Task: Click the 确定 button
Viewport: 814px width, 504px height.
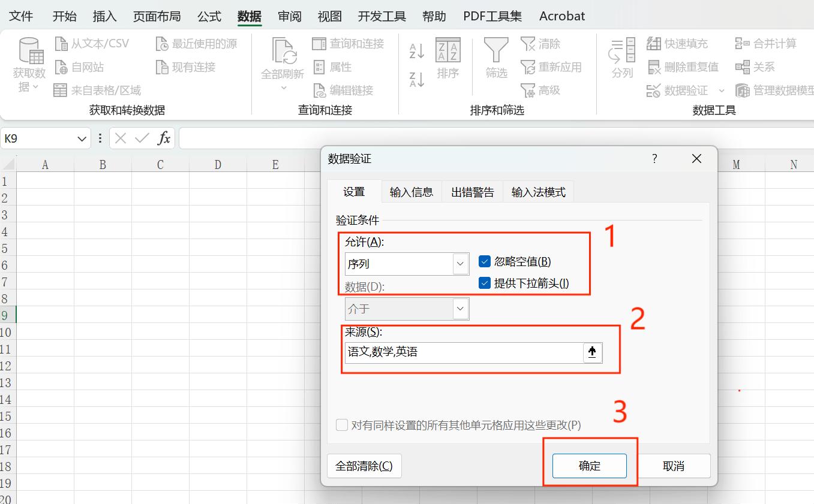Action: pos(590,466)
